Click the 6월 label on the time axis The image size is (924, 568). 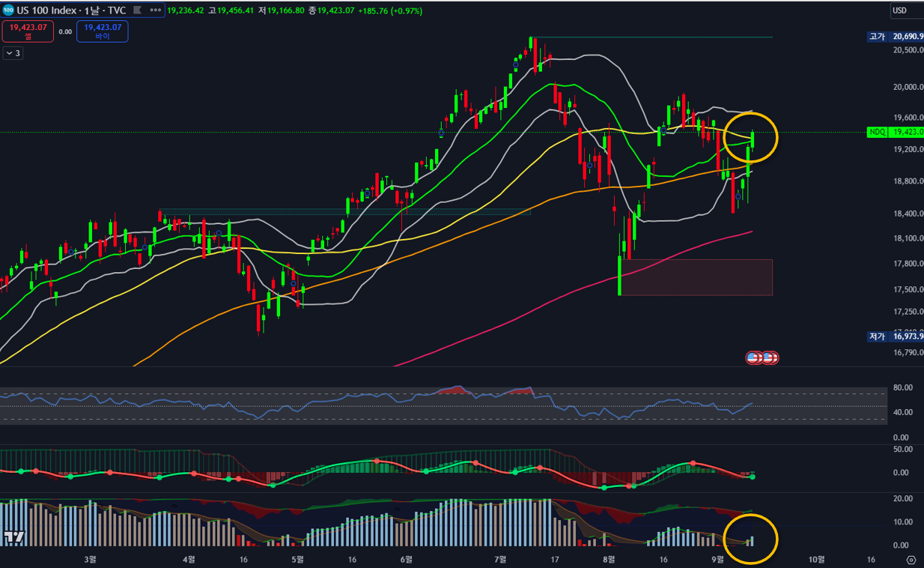click(407, 559)
